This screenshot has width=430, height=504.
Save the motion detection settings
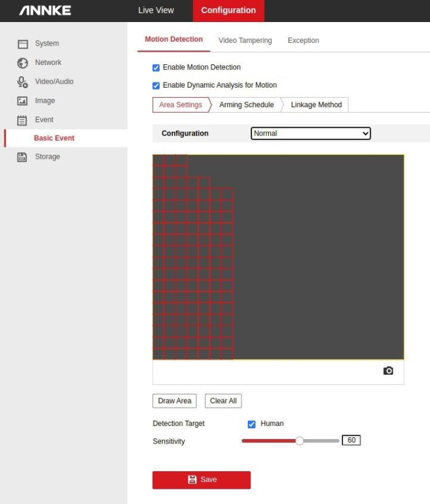(201, 480)
